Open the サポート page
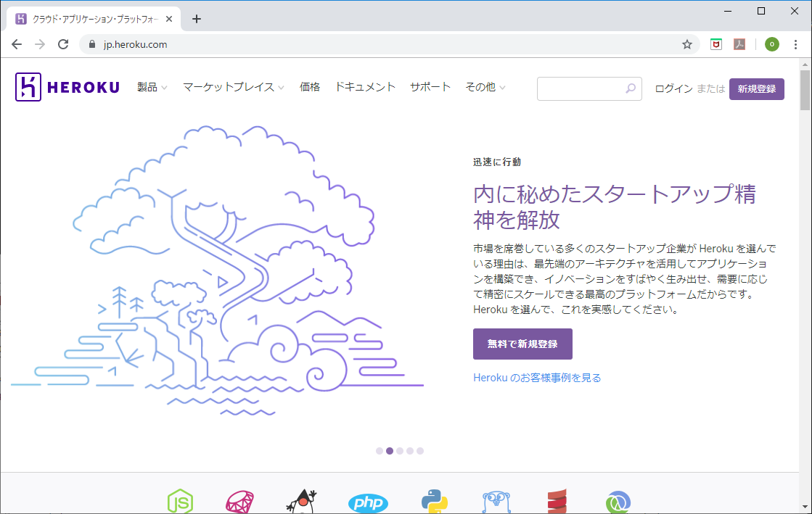Screen dimensions: 812x514 coord(430,87)
